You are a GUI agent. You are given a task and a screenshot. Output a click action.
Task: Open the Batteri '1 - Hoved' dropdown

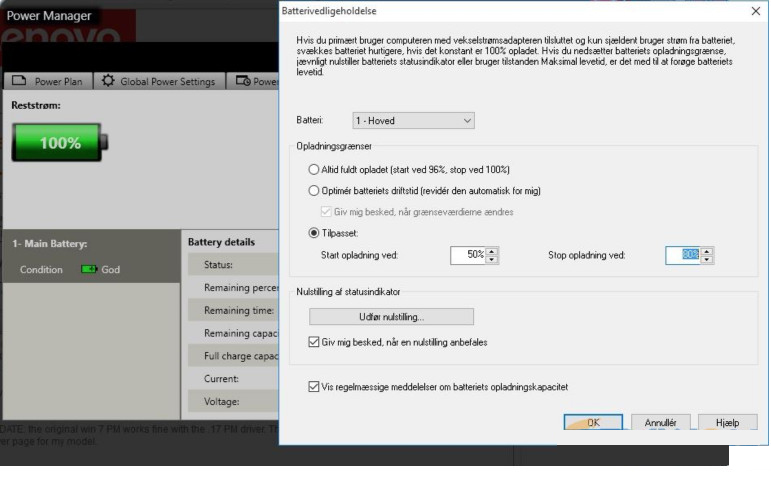(413, 121)
